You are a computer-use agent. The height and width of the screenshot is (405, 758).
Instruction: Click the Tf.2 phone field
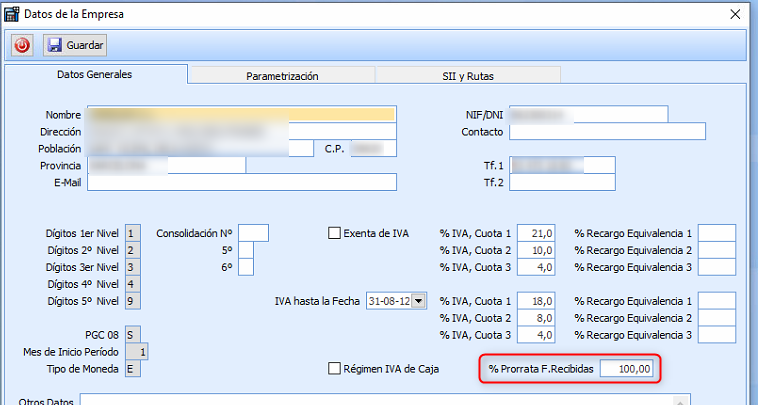coord(561,182)
